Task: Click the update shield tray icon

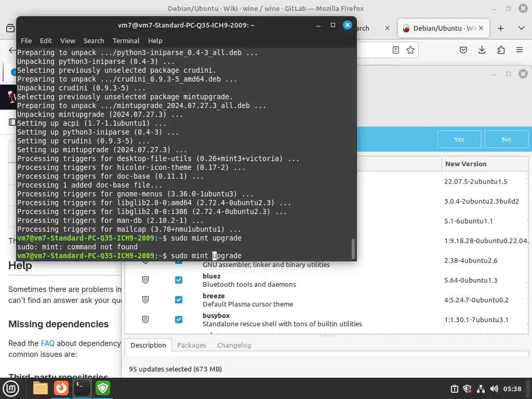Action: [467, 389]
